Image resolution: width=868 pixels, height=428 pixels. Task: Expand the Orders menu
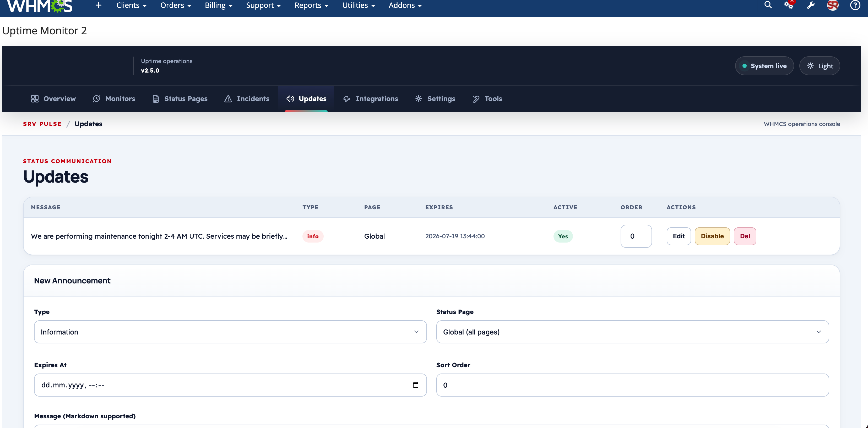176,6
